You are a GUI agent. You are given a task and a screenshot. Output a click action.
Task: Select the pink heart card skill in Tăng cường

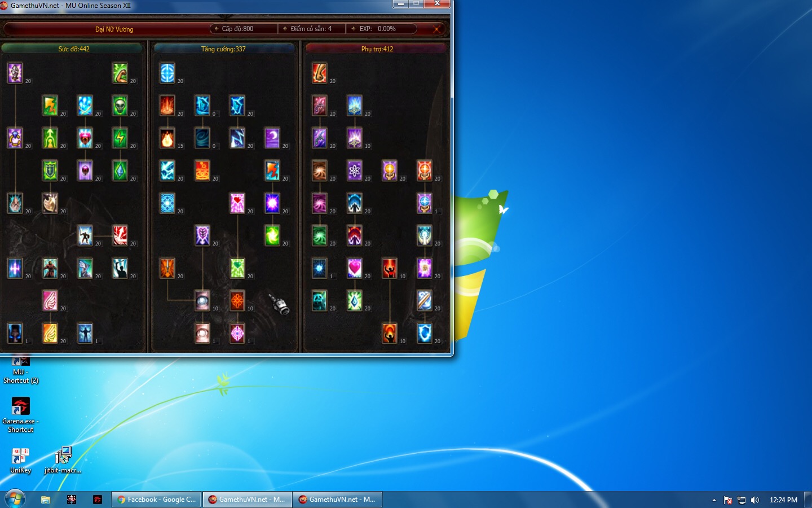click(x=237, y=203)
